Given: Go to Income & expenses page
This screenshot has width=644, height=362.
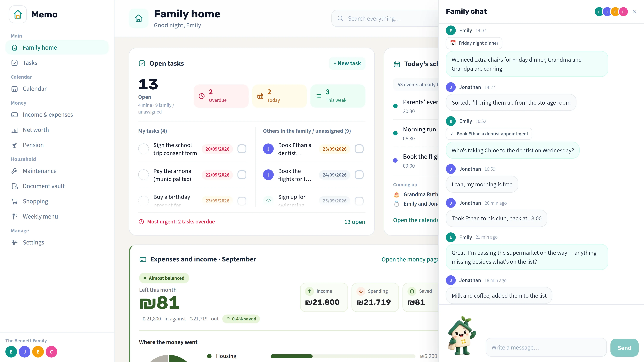Looking at the screenshot, I should [x=57, y=115].
